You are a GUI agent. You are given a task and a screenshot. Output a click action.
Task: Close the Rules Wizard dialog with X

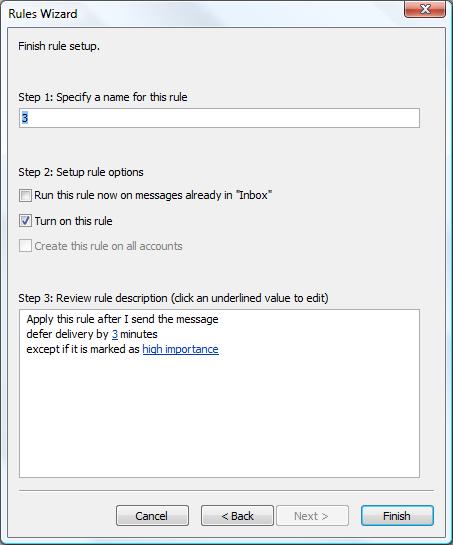424,9
